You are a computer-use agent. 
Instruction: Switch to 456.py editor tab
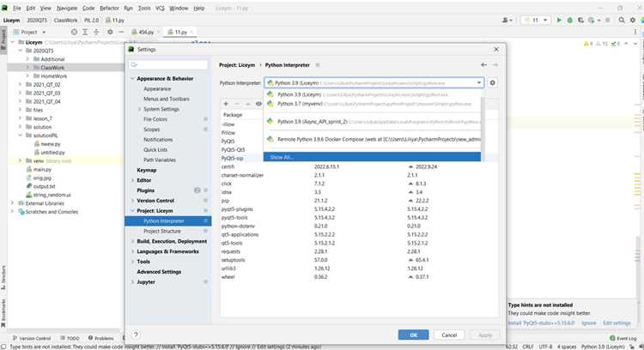click(x=146, y=32)
